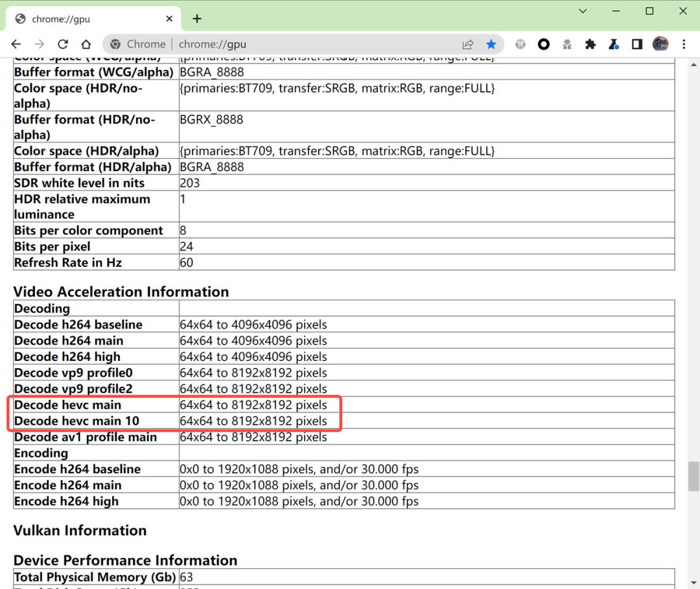The width and height of the screenshot is (700, 589).
Task: Click the user profile avatar
Action: point(660,44)
